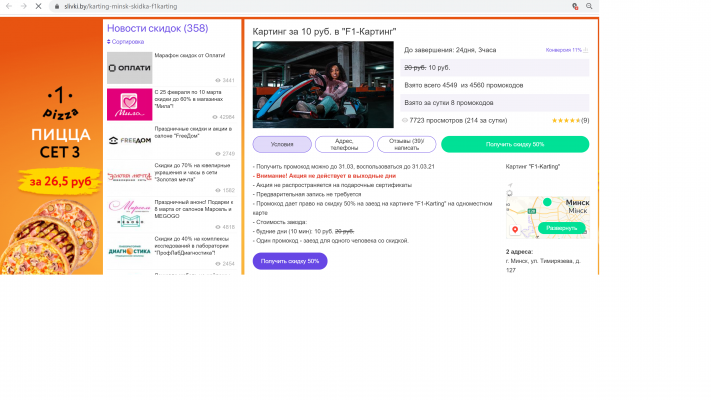This screenshot has width=711, height=400.
Task: Open the Адрес, телефоны tab
Action: [x=344, y=144]
